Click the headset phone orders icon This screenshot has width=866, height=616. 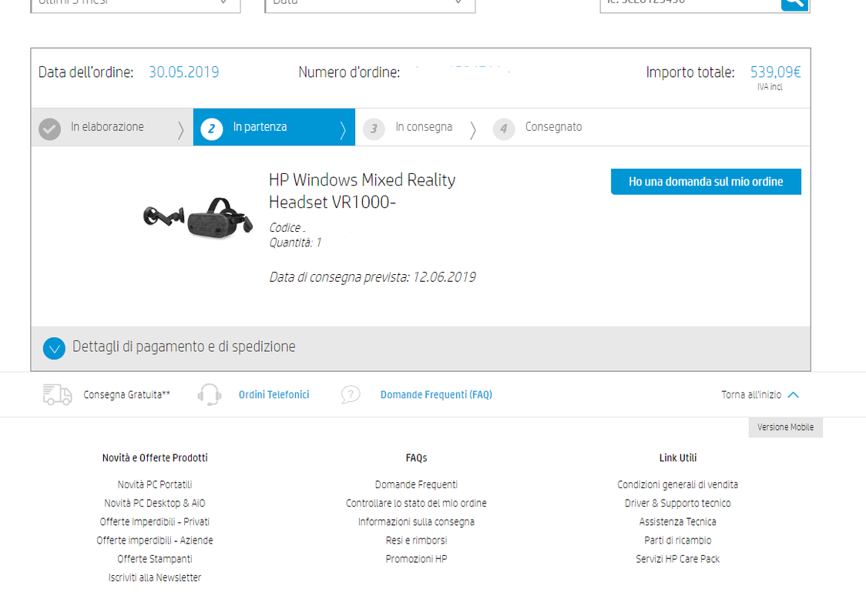coord(210,395)
